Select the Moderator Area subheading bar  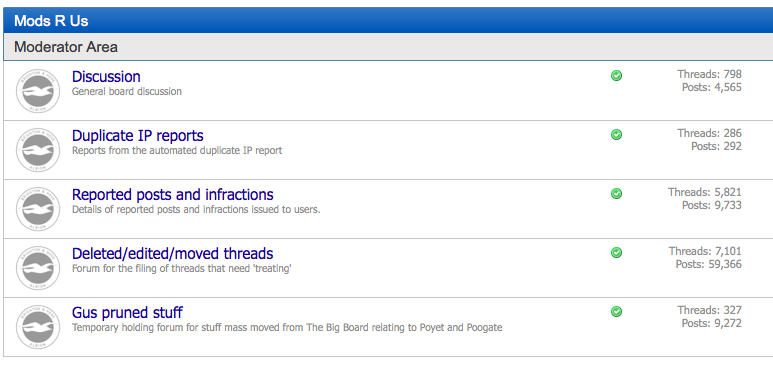click(388, 47)
